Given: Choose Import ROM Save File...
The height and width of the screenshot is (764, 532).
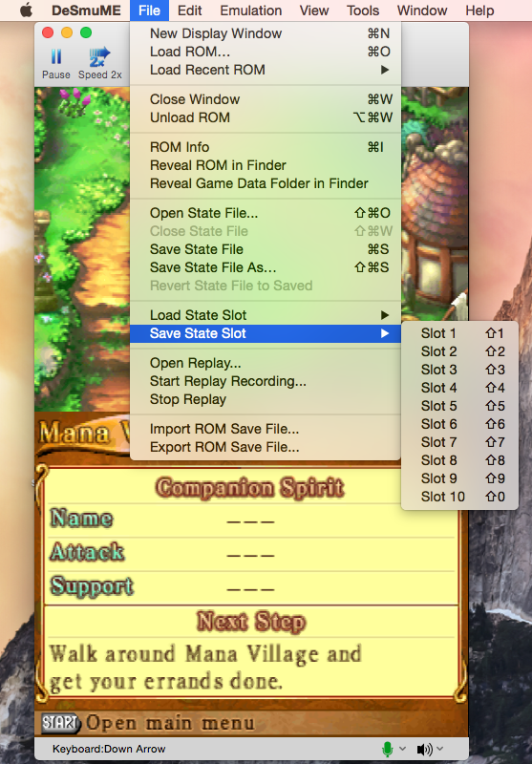Looking at the screenshot, I should pos(266,429).
